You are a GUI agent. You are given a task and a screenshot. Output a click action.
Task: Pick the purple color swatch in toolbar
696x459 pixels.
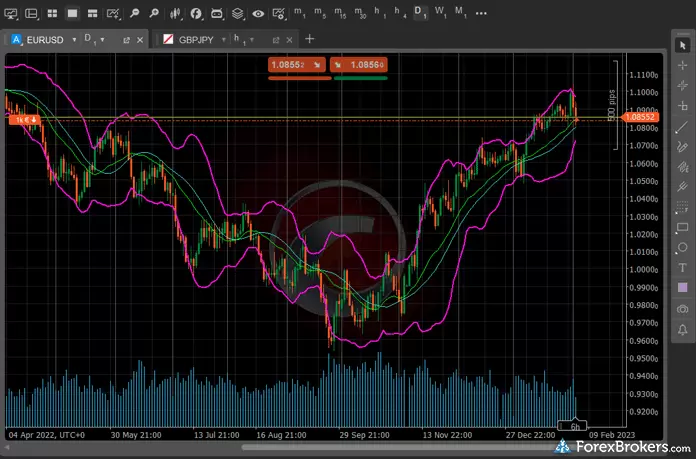(x=682, y=288)
